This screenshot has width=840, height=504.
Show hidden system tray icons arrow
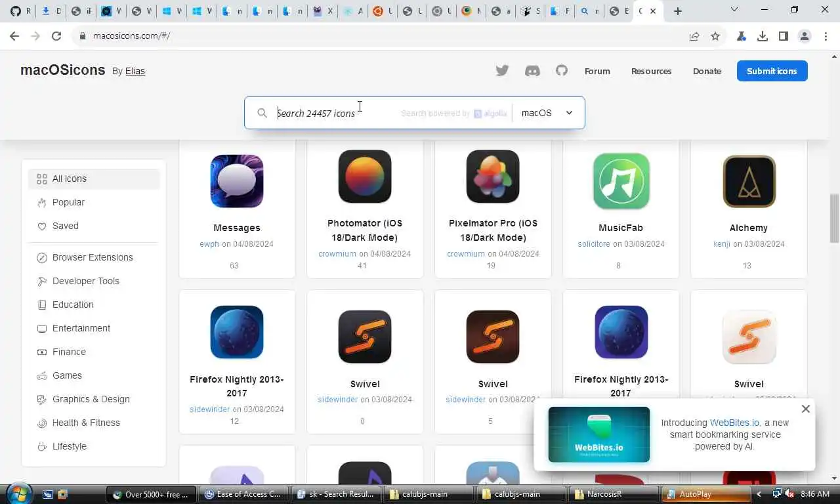coord(759,494)
